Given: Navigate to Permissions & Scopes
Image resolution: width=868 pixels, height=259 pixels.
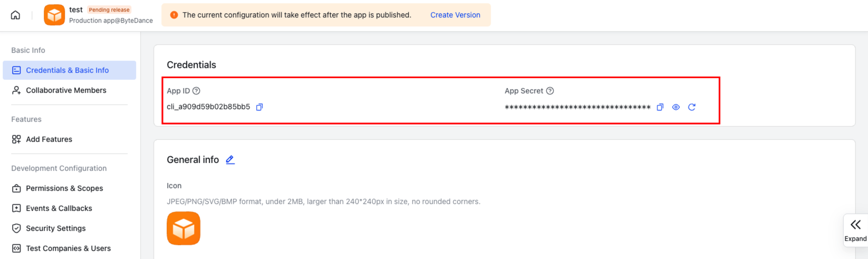Looking at the screenshot, I should click(64, 188).
